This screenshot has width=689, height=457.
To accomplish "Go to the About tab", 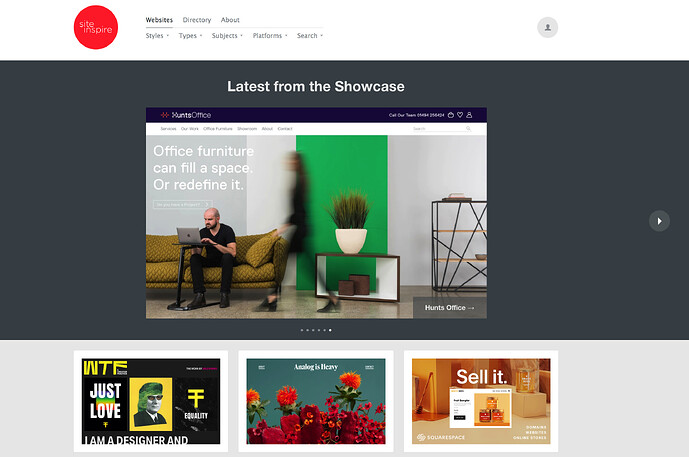I will pos(230,20).
